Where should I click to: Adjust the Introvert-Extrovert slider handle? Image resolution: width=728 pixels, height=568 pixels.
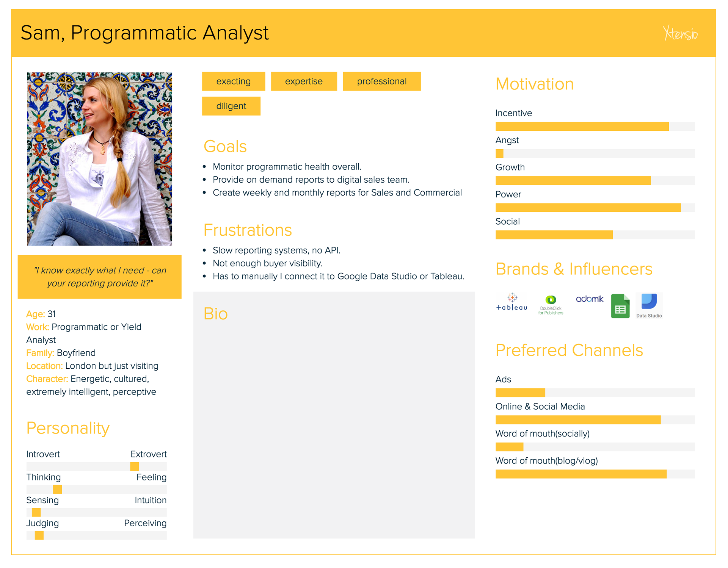135,466
